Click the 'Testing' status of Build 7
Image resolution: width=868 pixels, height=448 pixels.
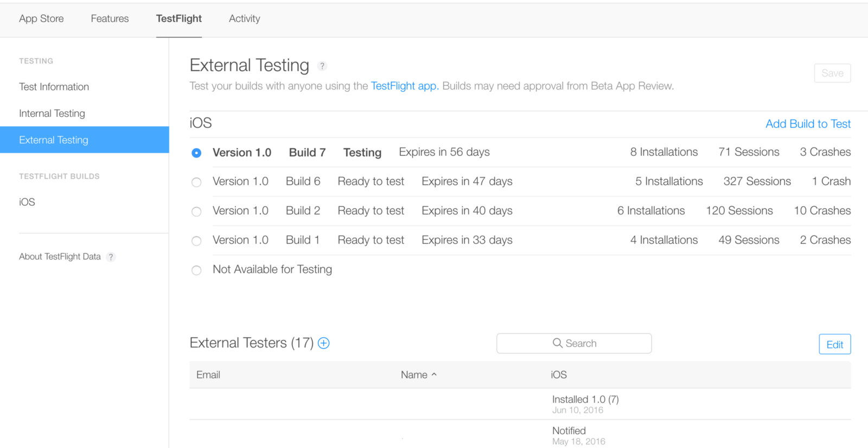pos(362,153)
